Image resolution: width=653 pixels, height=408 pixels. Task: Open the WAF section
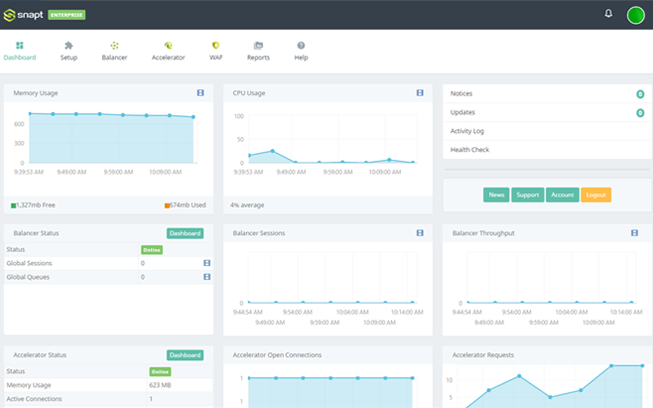215,51
